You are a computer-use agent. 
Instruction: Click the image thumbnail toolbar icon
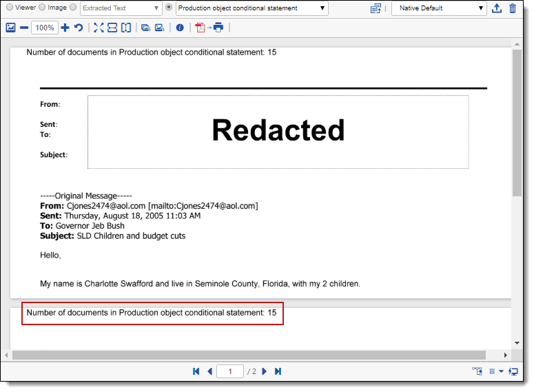pos(10,28)
